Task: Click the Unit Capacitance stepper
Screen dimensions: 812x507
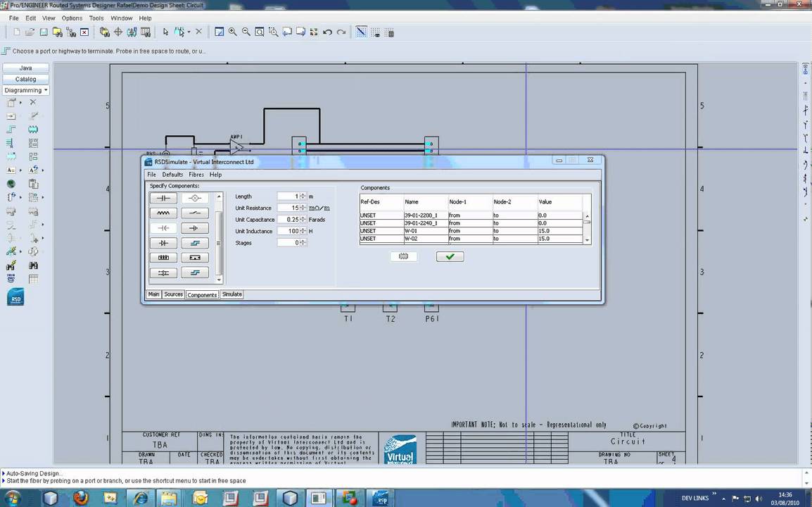Action: pos(303,220)
